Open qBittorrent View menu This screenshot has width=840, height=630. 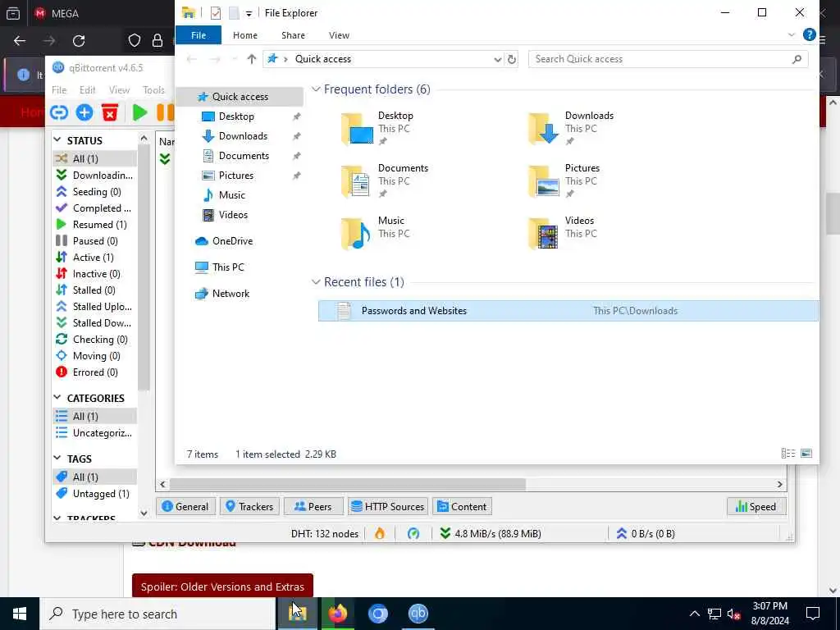tap(119, 90)
